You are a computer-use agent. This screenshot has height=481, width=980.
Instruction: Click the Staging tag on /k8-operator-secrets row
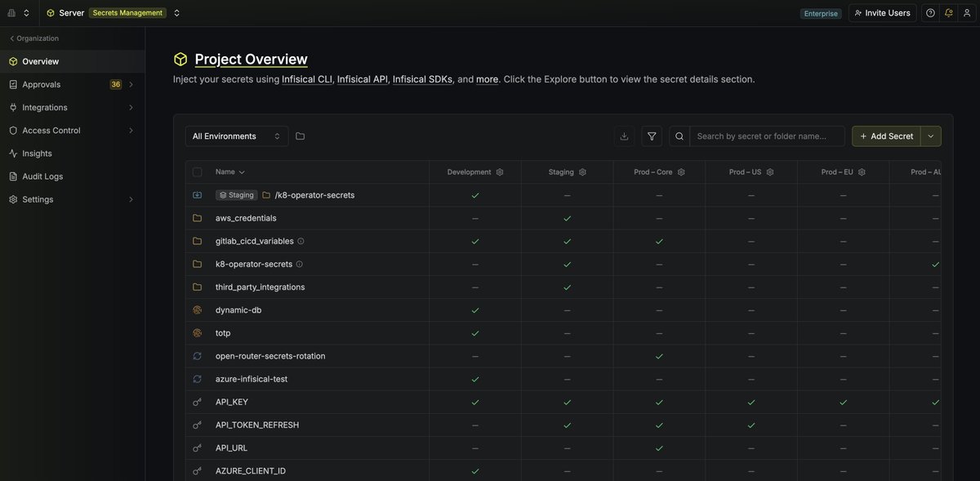point(237,195)
